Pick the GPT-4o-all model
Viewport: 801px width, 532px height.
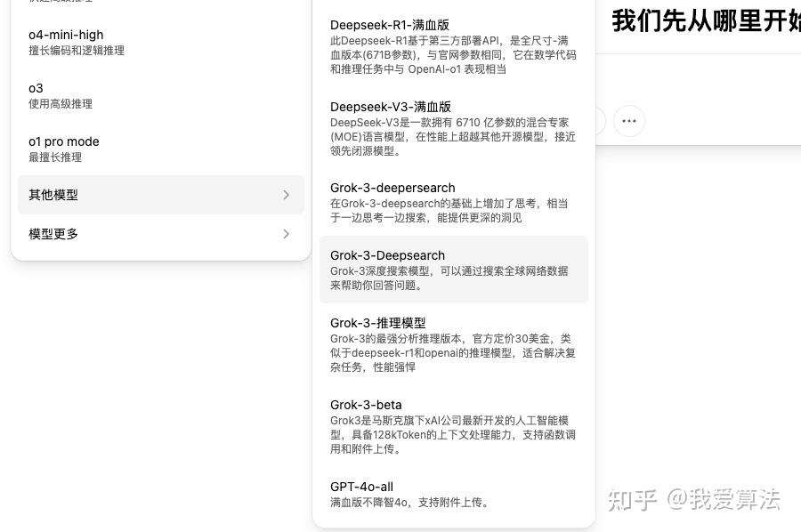(454, 495)
